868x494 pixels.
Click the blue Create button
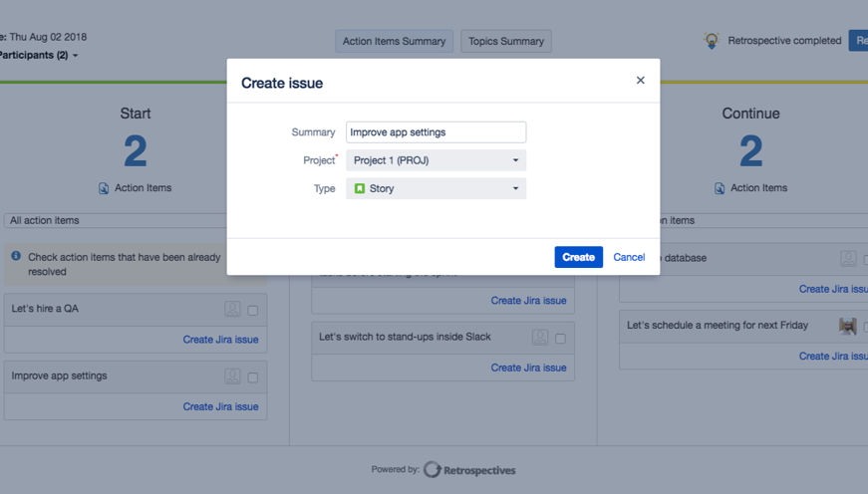(x=578, y=257)
